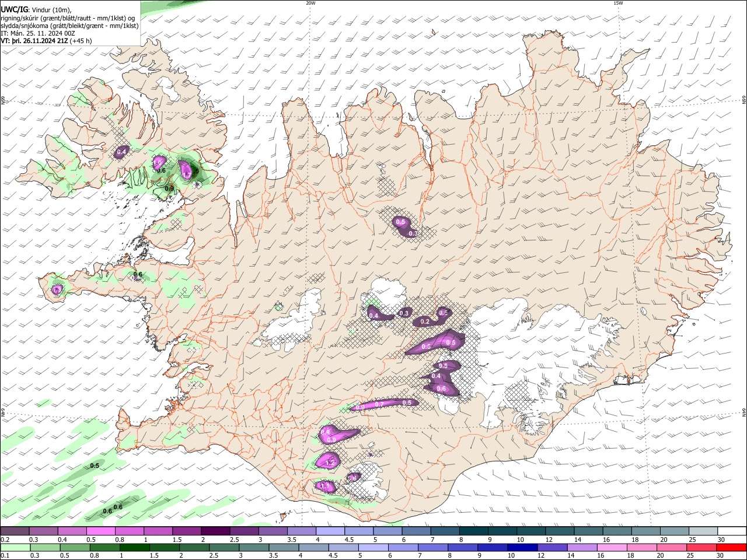The height and width of the screenshot is (560, 747).
Task: Click the '64N' latitude label on right edge
Action: pyautogui.click(x=744, y=412)
